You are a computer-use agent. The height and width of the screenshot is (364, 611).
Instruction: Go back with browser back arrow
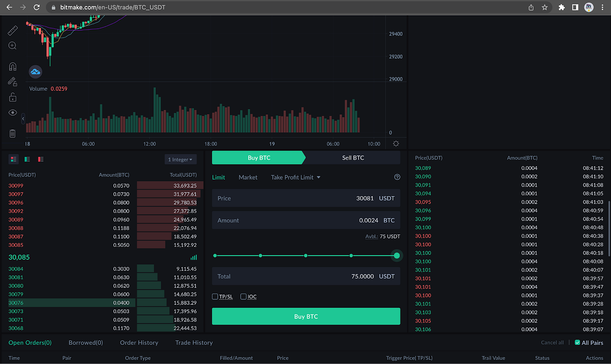9,7
